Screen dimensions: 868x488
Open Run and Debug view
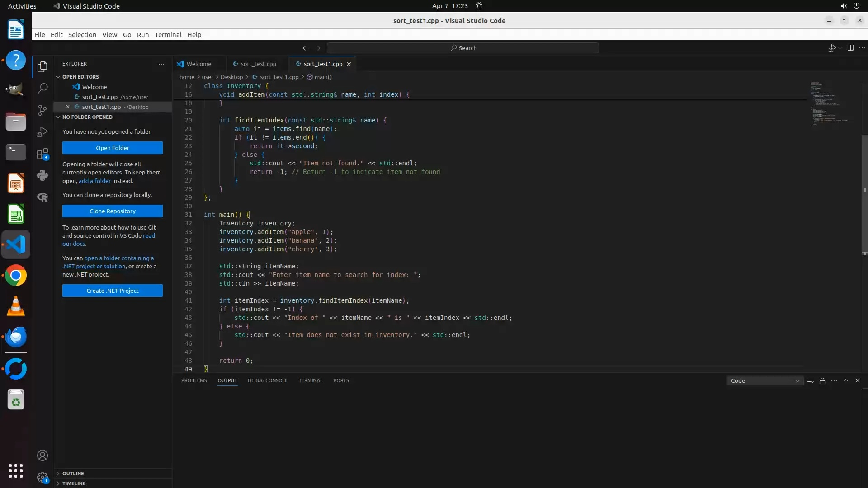[x=42, y=132]
